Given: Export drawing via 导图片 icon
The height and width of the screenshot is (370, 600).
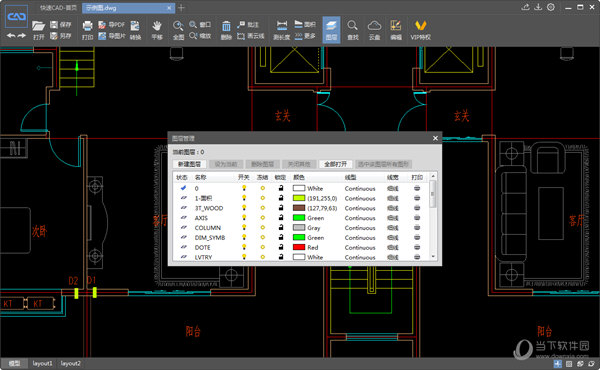Looking at the screenshot, I should click(x=111, y=36).
